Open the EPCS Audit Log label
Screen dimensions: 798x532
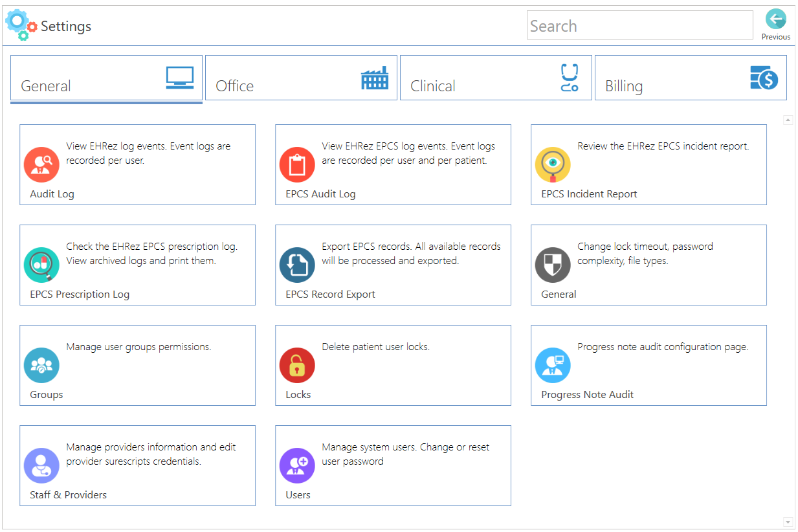click(x=320, y=194)
